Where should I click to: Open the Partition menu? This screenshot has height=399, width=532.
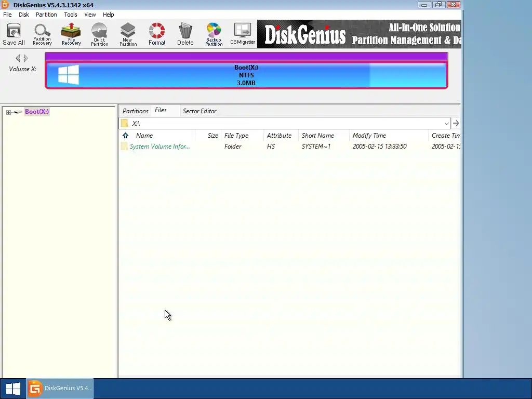tap(46, 15)
